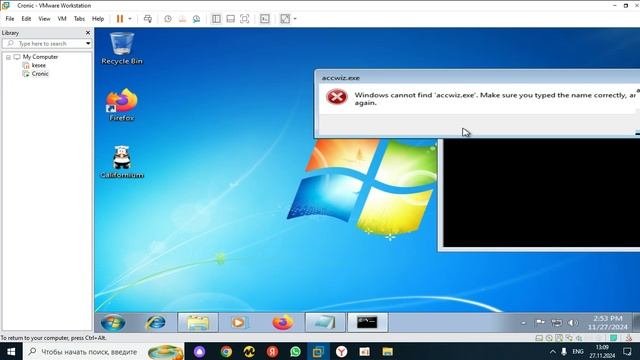640x360 pixels.
Task: Send Ctrl+Alt+Del to the VM
Action: tap(148, 19)
